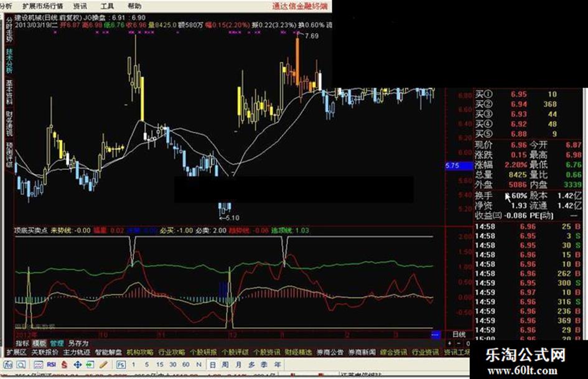The height and width of the screenshot is (379, 588).
Task: Open the 券商公告 tab
Action: (330, 352)
